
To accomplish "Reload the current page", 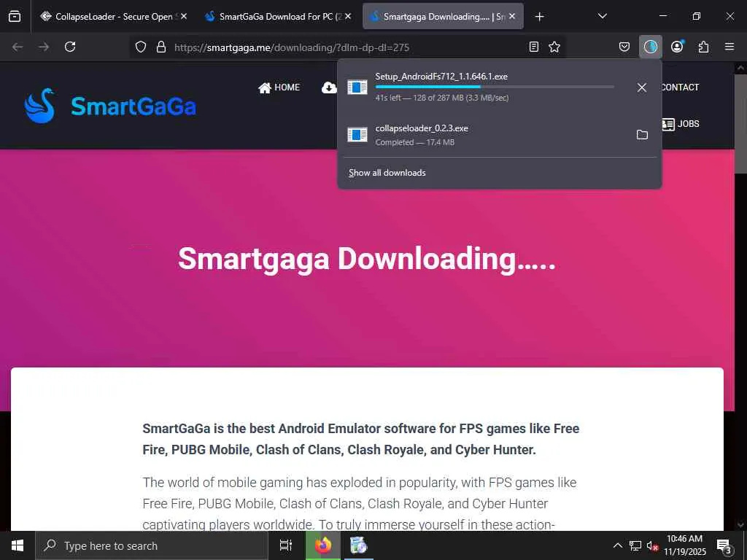I will (x=70, y=47).
